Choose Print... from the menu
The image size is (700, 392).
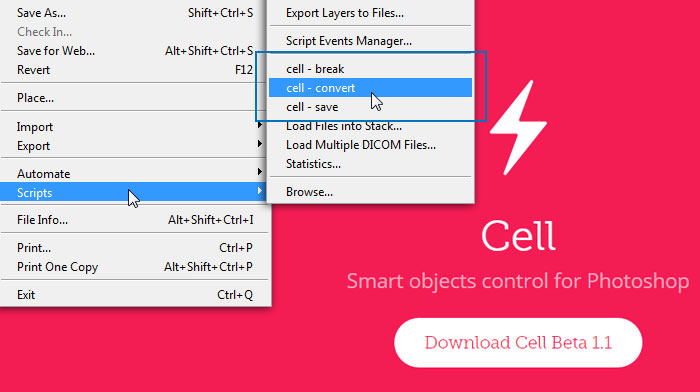[134, 247]
